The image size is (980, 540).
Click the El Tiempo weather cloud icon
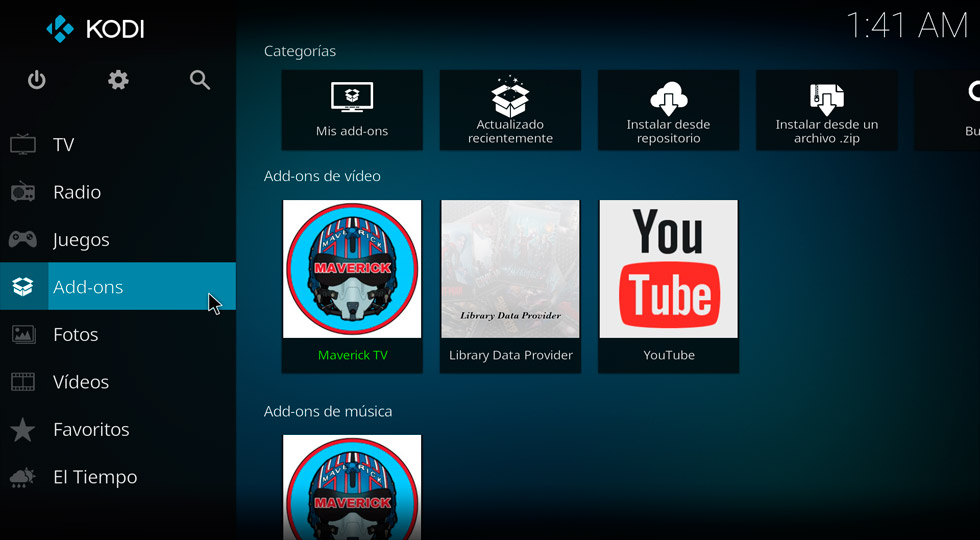click(x=22, y=477)
